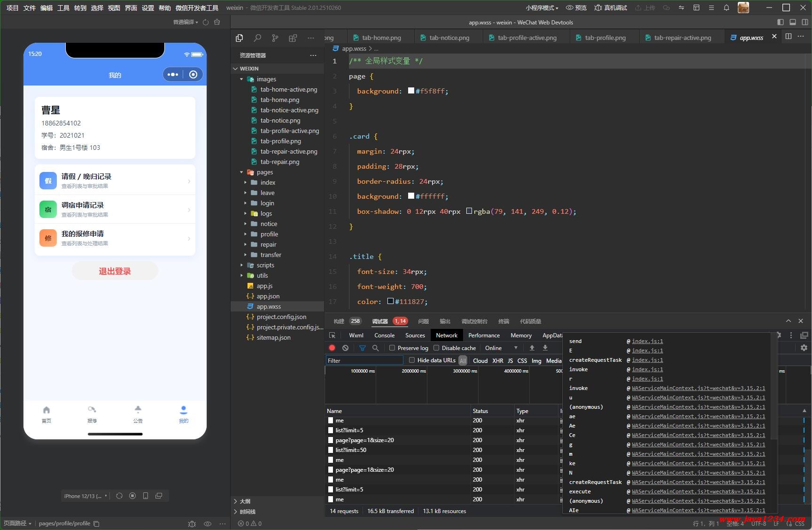This screenshot has height=530, width=812.
Task: Open index.js:1 link for send
Action: click(x=647, y=341)
